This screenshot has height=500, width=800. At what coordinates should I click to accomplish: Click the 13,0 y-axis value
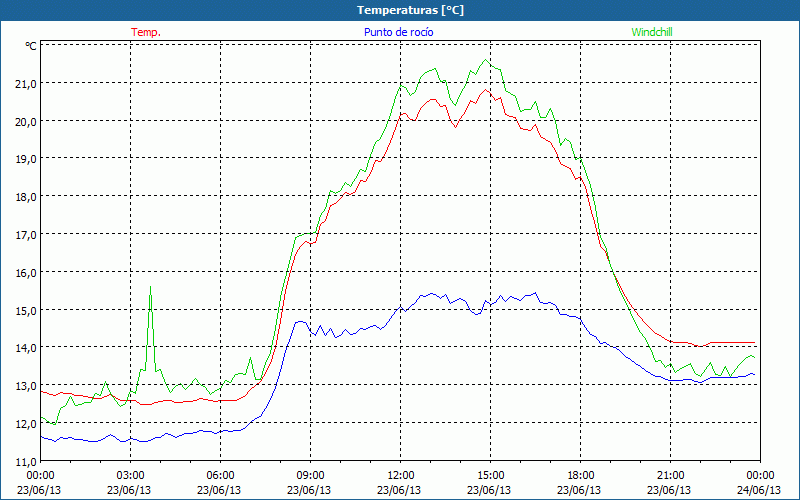26,386
